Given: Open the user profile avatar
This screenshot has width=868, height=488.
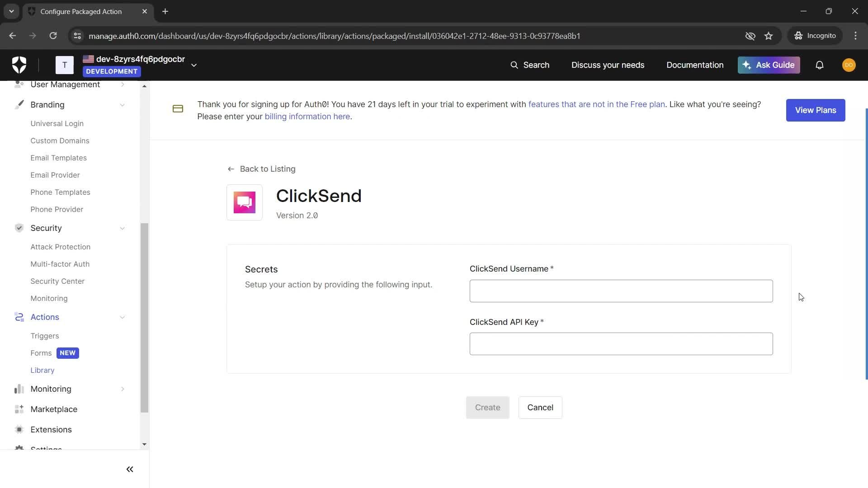Looking at the screenshot, I should [849, 65].
